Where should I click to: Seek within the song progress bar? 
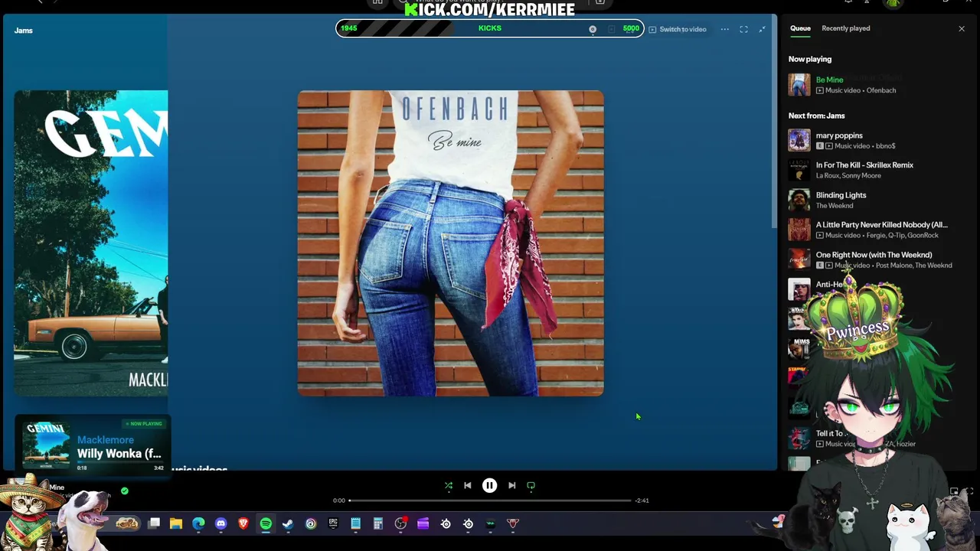(490, 500)
